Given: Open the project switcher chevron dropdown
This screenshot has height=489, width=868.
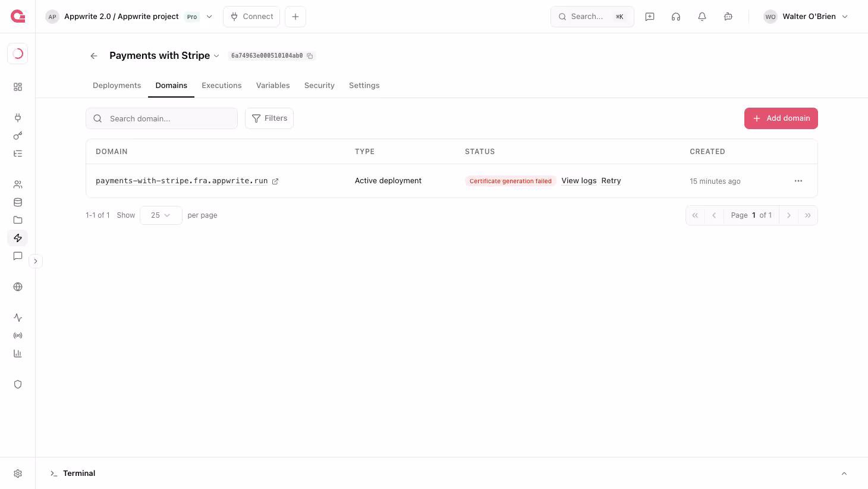Looking at the screenshot, I should tap(209, 17).
